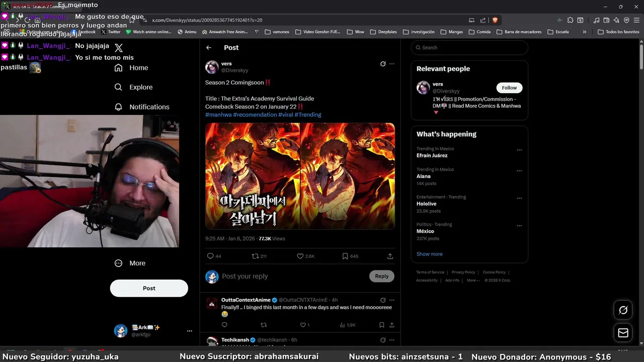Open Terms of Service footer link
This screenshot has height=362, width=644.
pyautogui.click(x=430, y=272)
